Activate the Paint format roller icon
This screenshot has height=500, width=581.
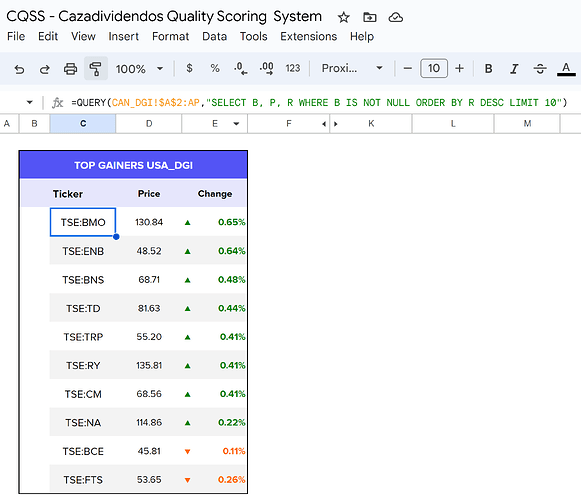96,69
